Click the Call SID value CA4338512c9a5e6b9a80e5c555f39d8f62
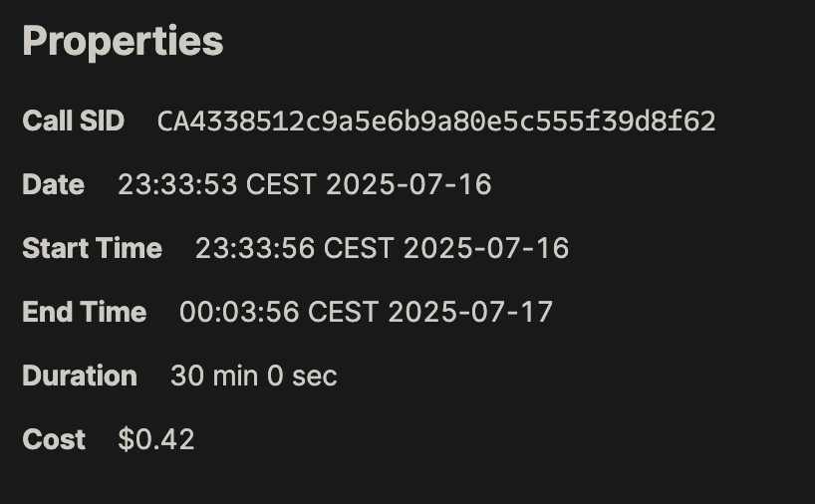Screen dimensions: 815x504 point(436,122)
